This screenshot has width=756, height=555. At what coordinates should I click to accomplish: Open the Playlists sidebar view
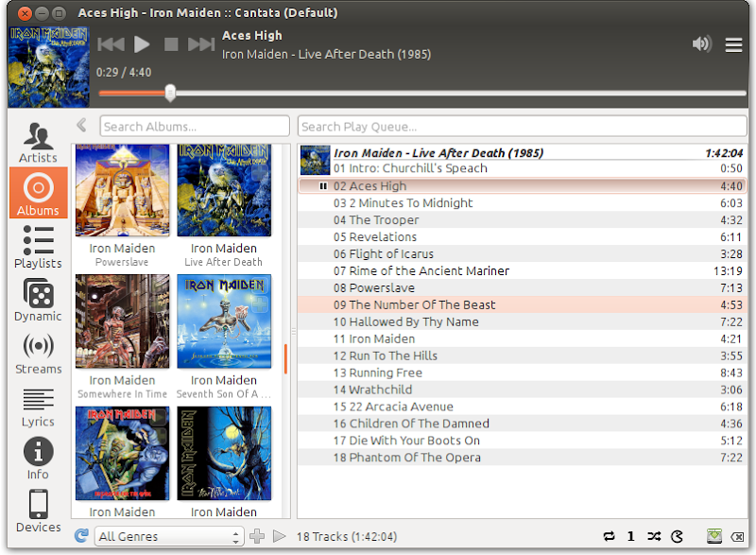pos(38,248)
